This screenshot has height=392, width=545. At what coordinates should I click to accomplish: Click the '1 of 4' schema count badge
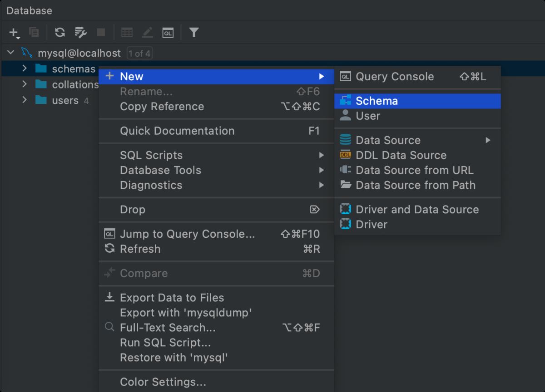139,54
